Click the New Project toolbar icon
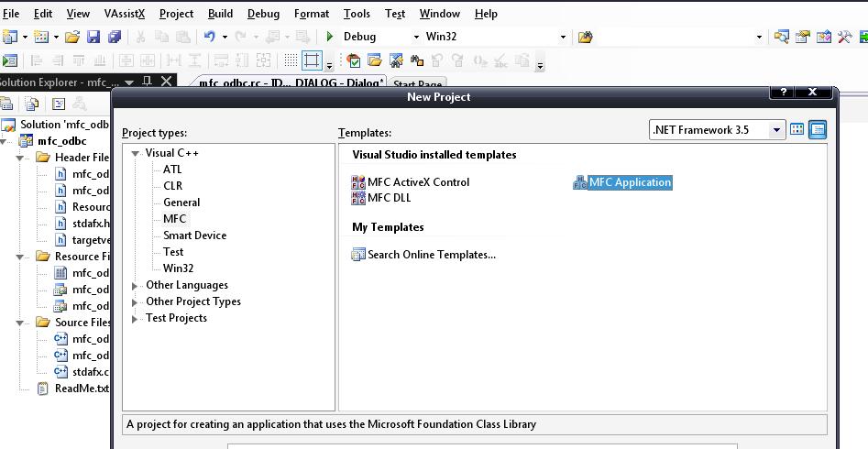Viewport: 868px width, 449px height. pos(9,37)
